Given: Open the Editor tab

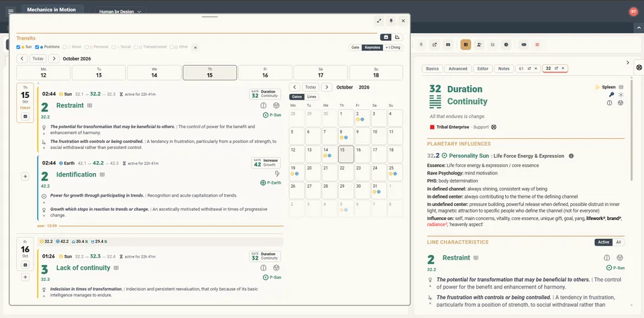Looking at the screenshot, I should 482,68.
